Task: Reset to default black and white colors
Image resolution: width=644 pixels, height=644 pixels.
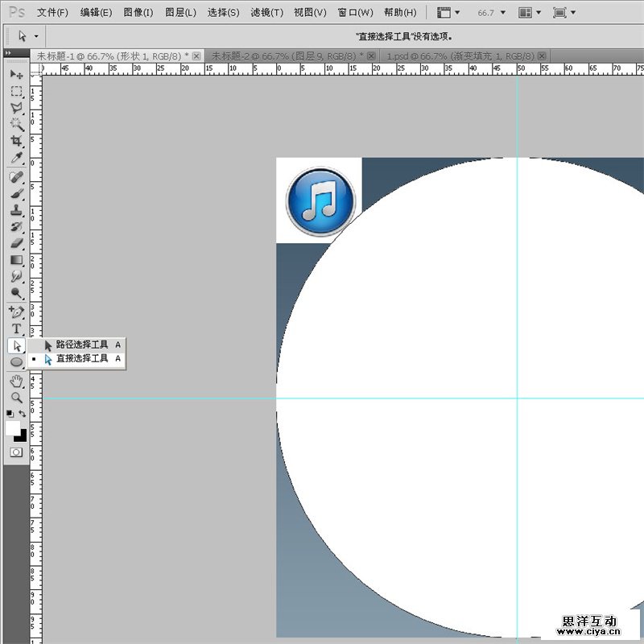Action: 9,413
